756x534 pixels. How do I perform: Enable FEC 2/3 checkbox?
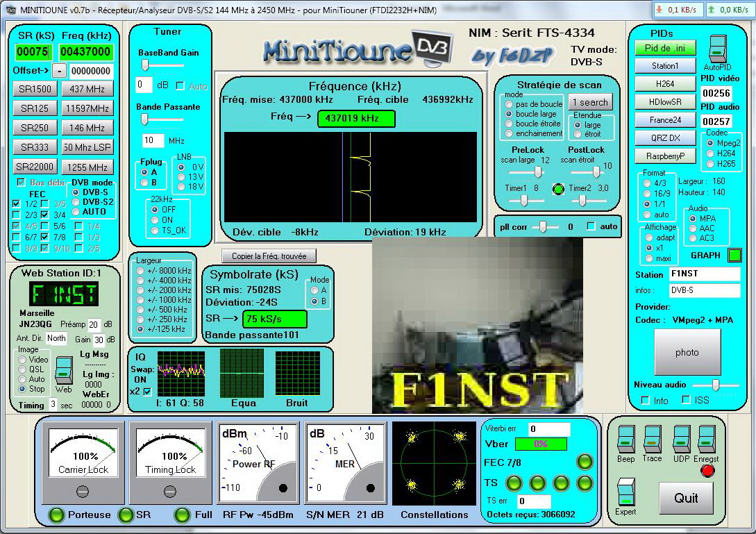pos(17,215)
